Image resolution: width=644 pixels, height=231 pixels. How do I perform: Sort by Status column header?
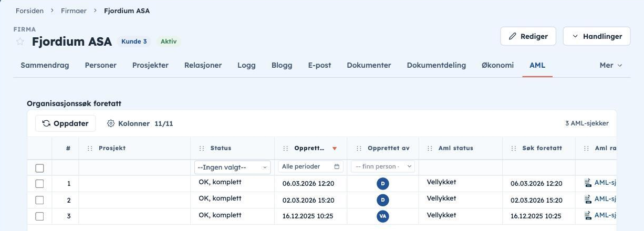(221, 148)
